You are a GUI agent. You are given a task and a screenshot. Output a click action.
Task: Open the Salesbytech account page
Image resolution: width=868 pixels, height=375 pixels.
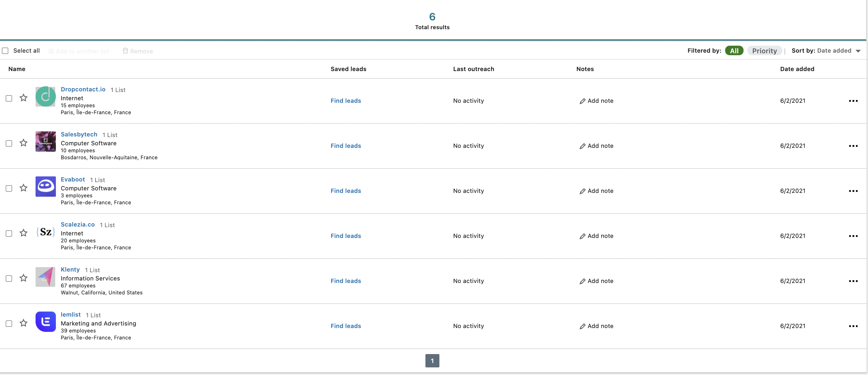click(79, 135)
